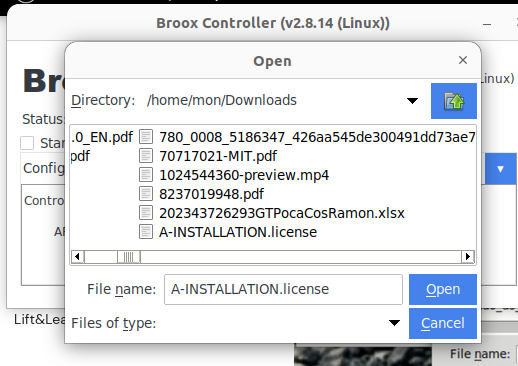
Task: Click the Cancel button
Action: coord(443,323)
